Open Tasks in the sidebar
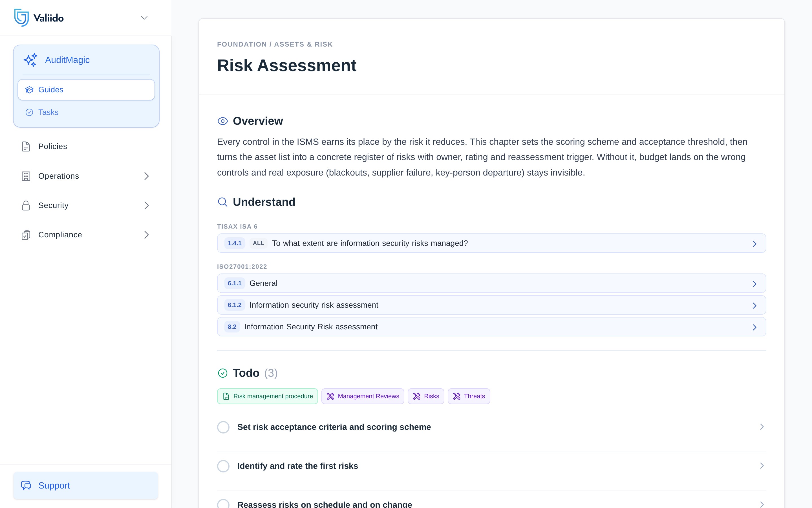The height and width of the screenshot is (508, 812). click(86, 112)
